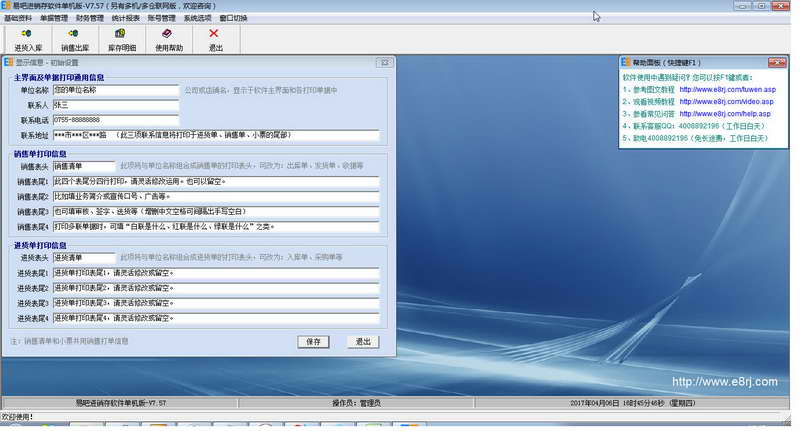Click the 致电4008892196 help line
The width and height of the screenshot is (800, 431).
(x=695, y=138)
